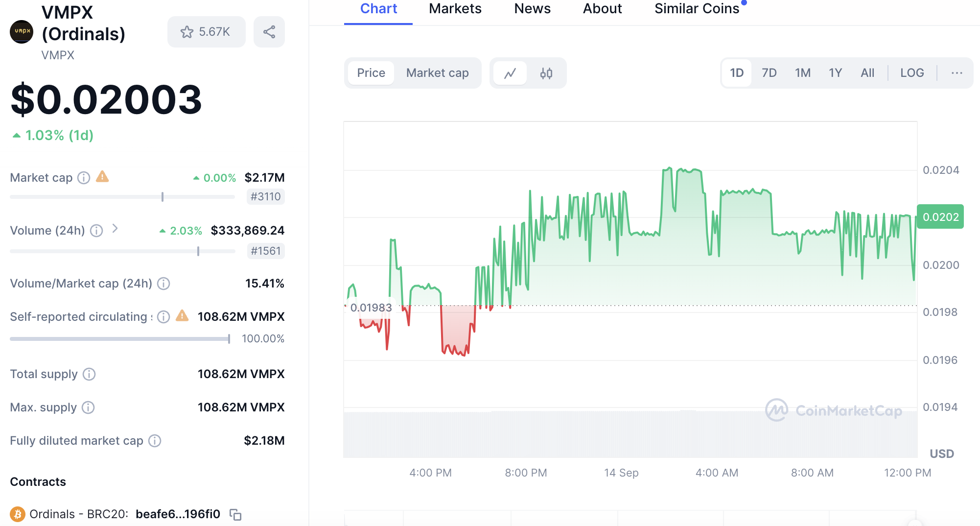This screenshot has width=980, height=526.
Task: Click the $2.18M fully diluted value
Action: 264,441
